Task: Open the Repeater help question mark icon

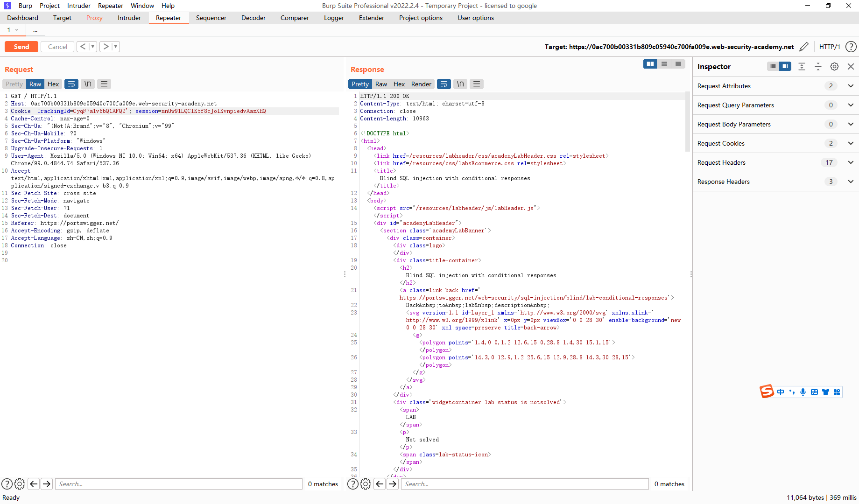Action: point(851,47)
